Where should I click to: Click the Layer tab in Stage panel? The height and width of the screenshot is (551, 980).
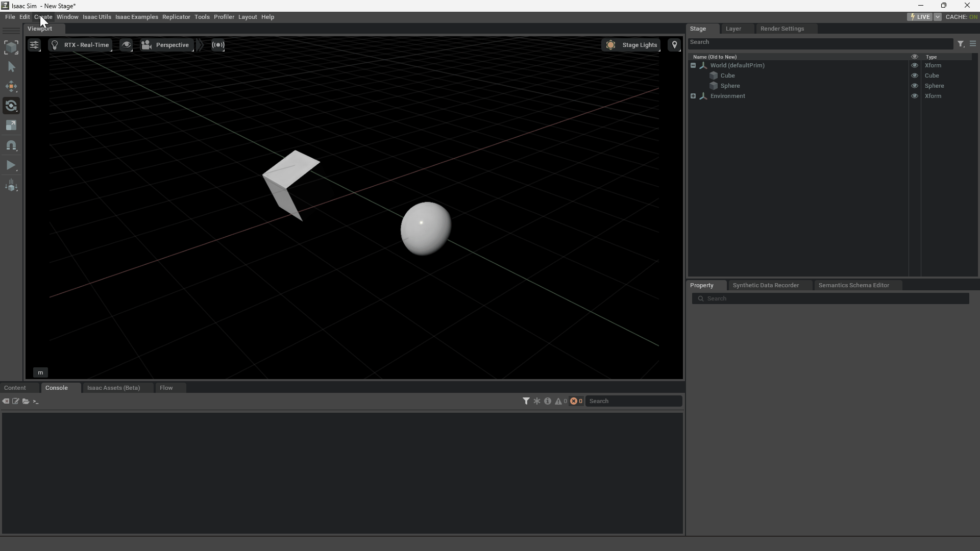(x=733, y=28)
